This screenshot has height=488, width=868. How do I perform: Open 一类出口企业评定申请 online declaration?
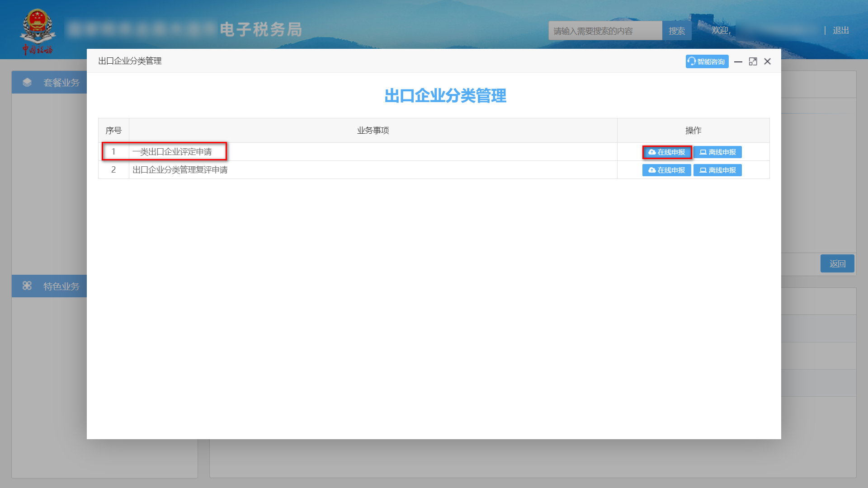pyautogui.click(x=666, y=152)
